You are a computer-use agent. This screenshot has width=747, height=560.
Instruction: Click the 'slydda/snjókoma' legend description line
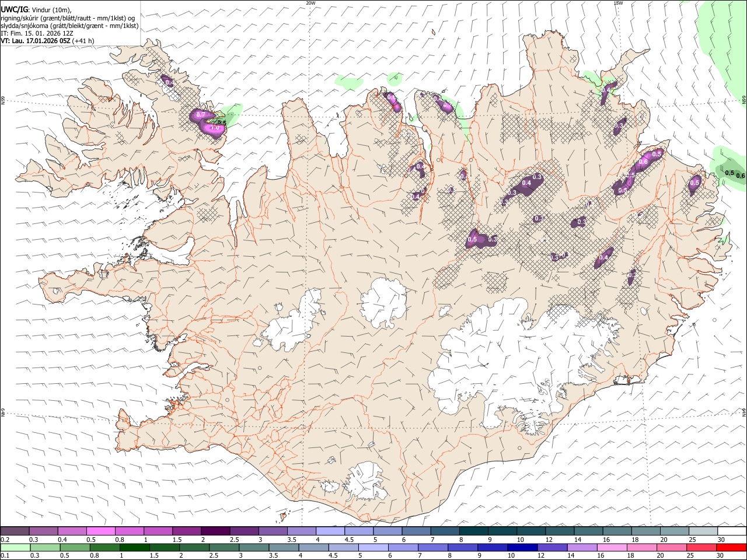click(69, 26)
